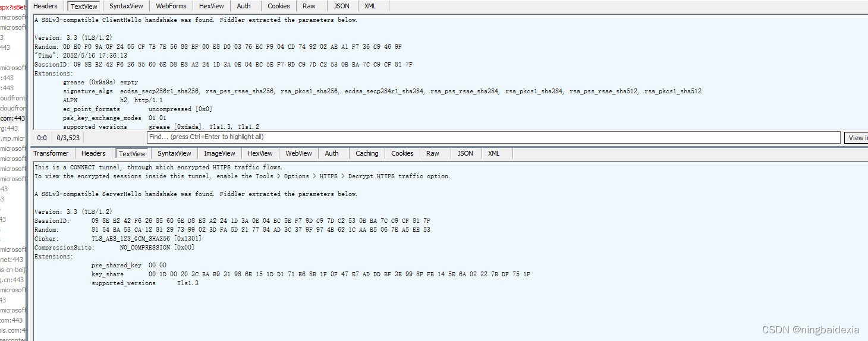This screenshot has height=341, width=868.
Task: Click the ServerHello handshake found line
Action: tap(196, 194)
